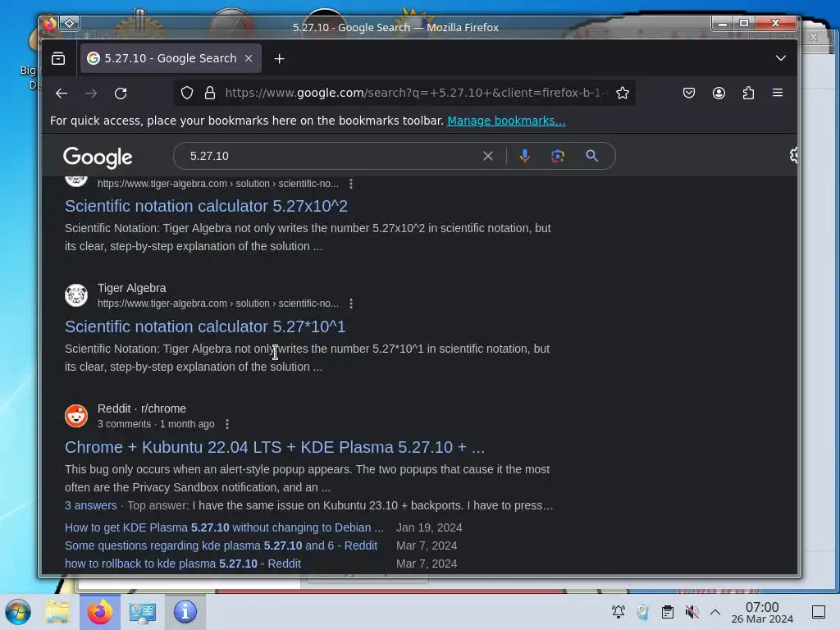Image resolution: width=840 pixels, height=630 pixels.
Task: Open more options for Reddit result
Action: point(227,424)
